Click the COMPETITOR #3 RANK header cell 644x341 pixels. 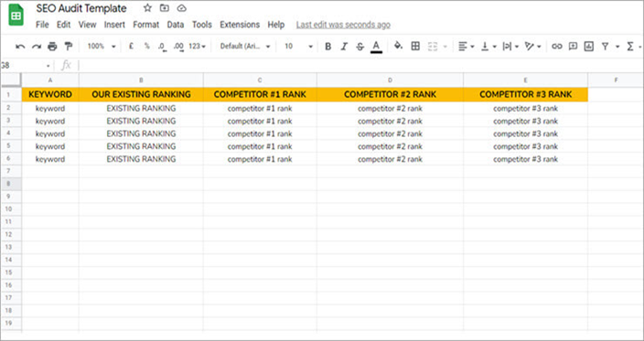[x=525, y=94]
